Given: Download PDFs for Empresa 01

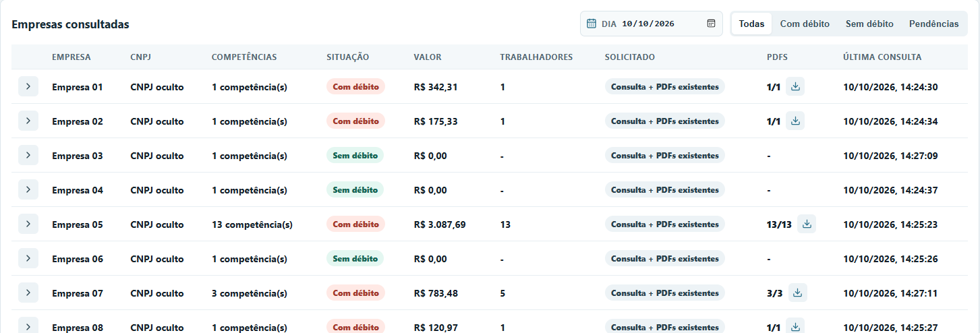Looking at the screenshot, I should [x=795, y=86].
